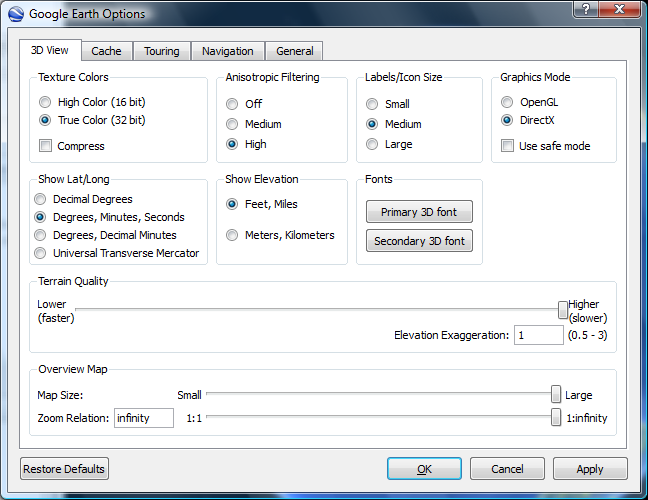
Task: Click the Google Earth title bar icon
Action: coord(16,14)
